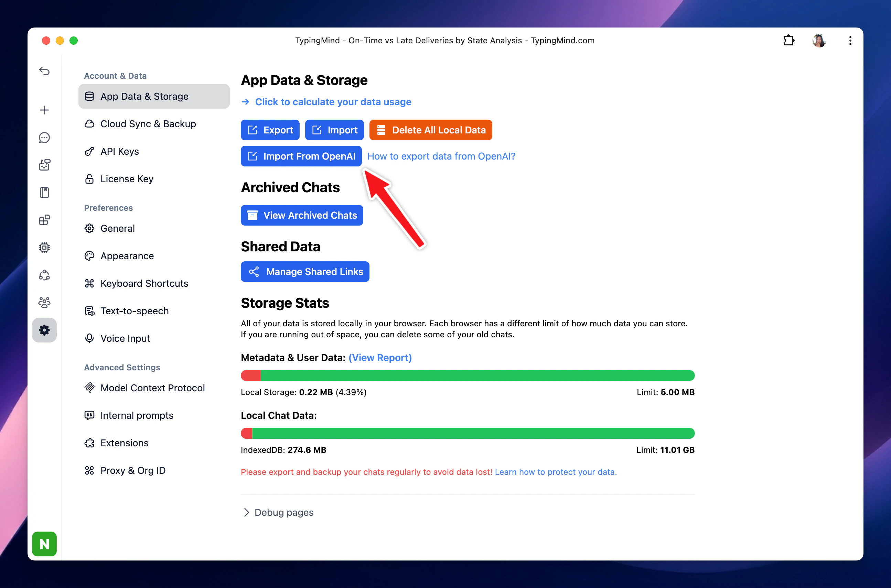Viewport: 891px width, 588px height.
Task: Open Cloud Sync & Backup settings
Action: coord(154,124)
